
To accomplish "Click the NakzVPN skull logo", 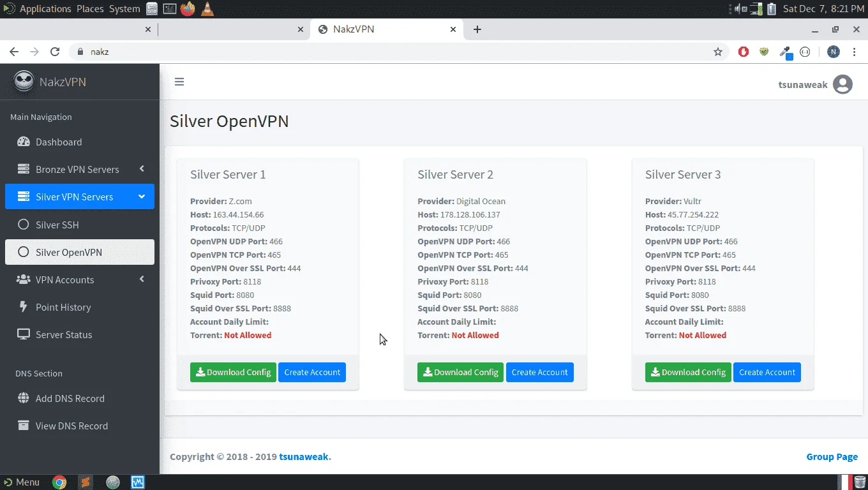I will [24, 82].
